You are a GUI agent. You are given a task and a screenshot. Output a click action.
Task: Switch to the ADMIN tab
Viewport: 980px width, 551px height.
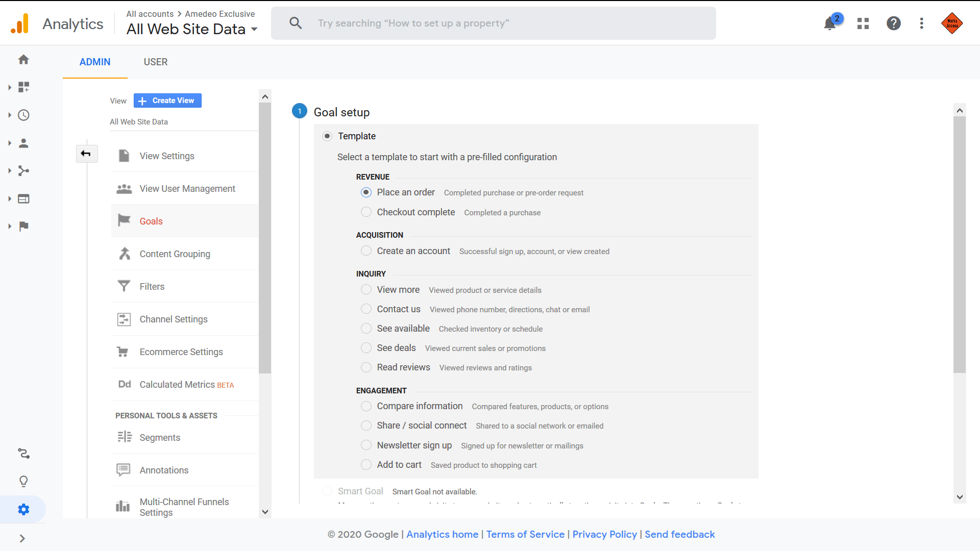[x=94, y=62]
